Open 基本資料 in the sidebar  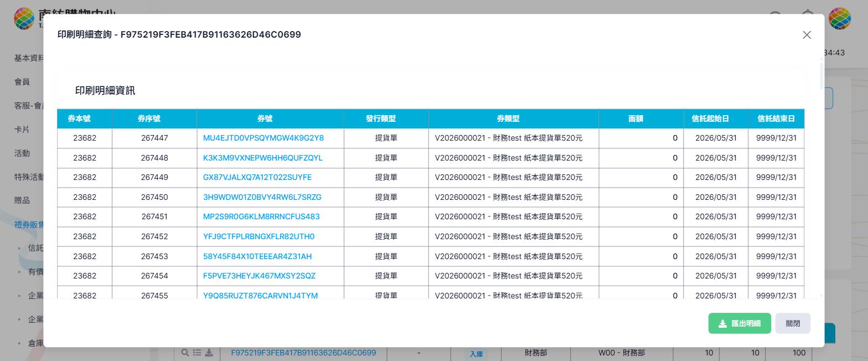(x=29, y=58)
